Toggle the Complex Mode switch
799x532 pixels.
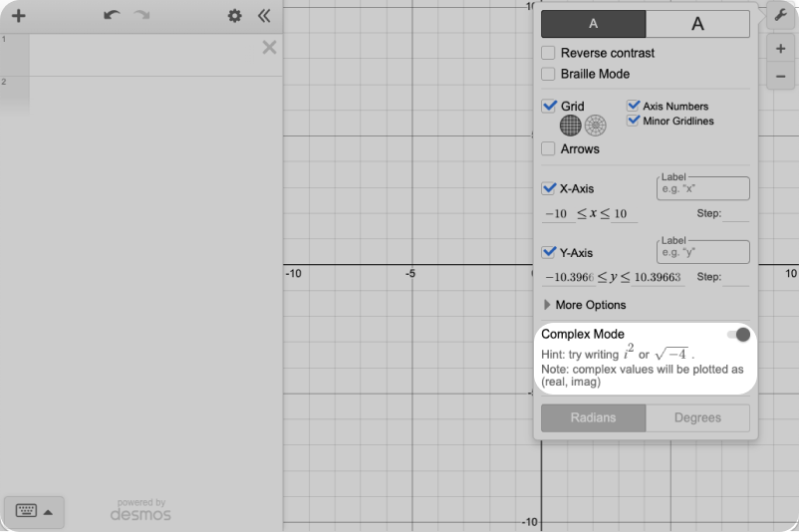(x=738, y=335)
